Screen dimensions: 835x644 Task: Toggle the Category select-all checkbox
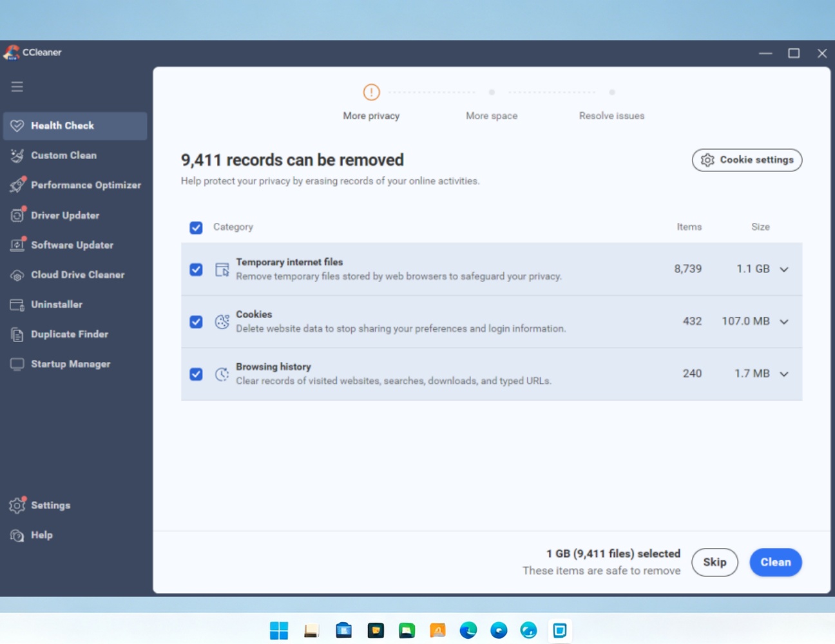point(196,227)
